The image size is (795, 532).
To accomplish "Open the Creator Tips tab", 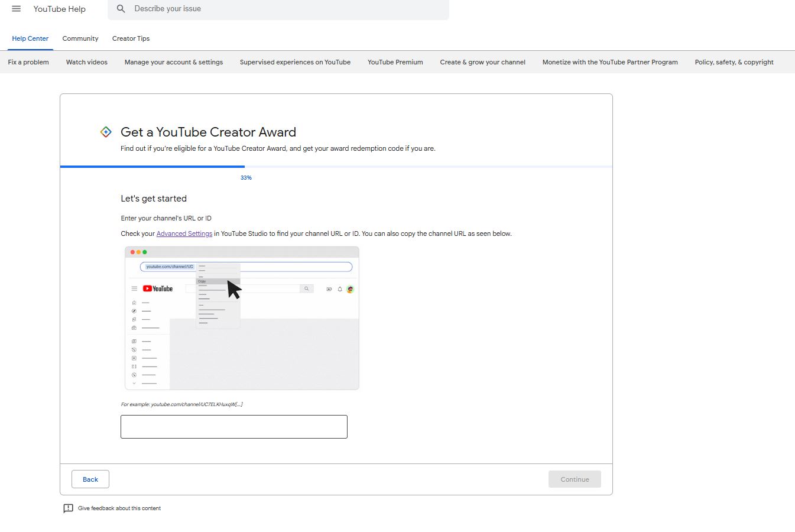I will click(x=131, y=38).
